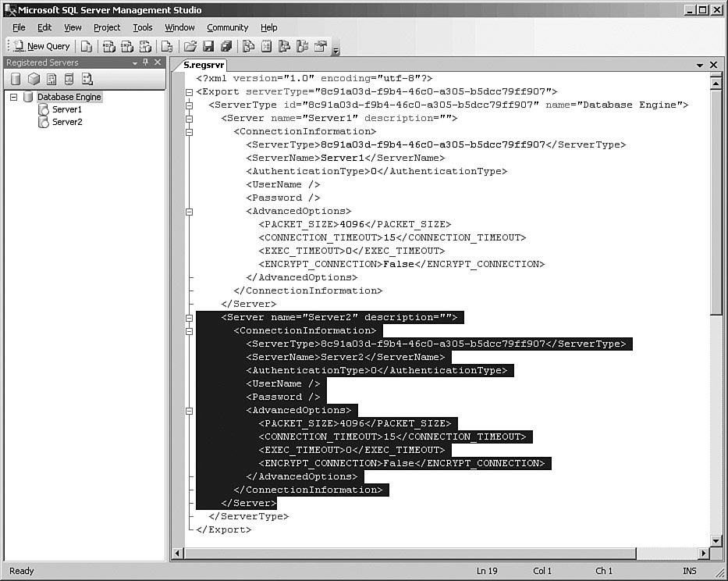Collapse the Database Engine tree node

(13, 97)
